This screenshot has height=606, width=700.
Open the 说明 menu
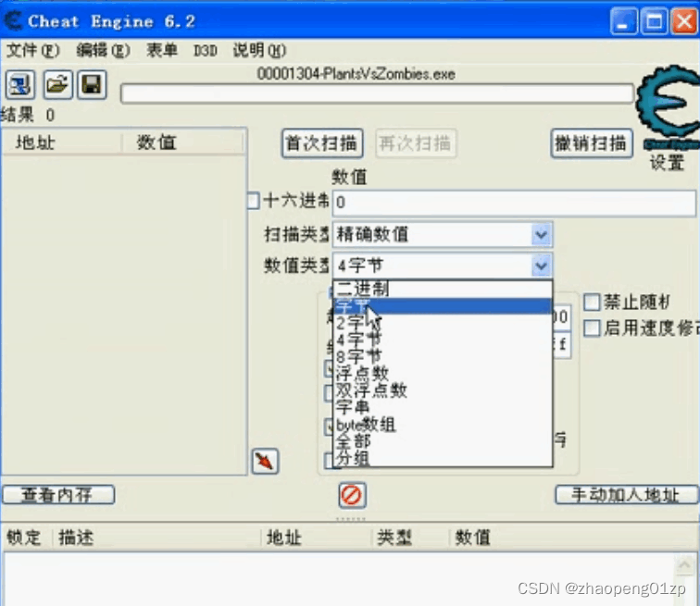point(259,50)
